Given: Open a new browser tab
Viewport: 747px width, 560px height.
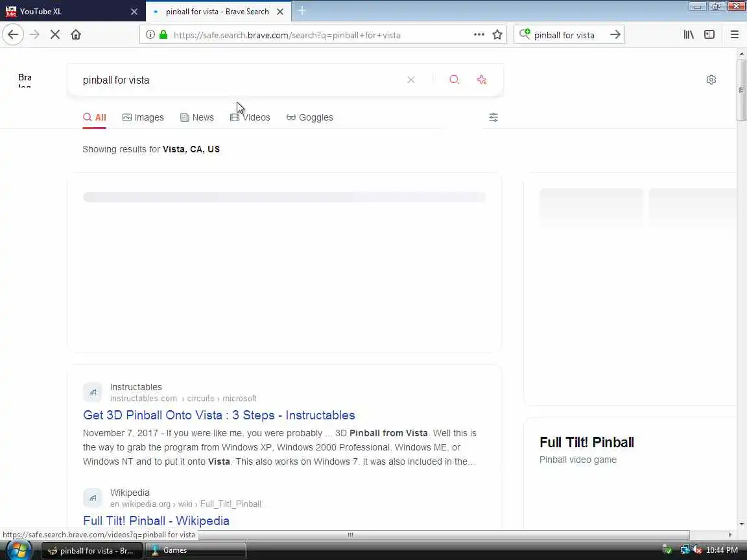Looking at the screenshot, I should (302, 11).
